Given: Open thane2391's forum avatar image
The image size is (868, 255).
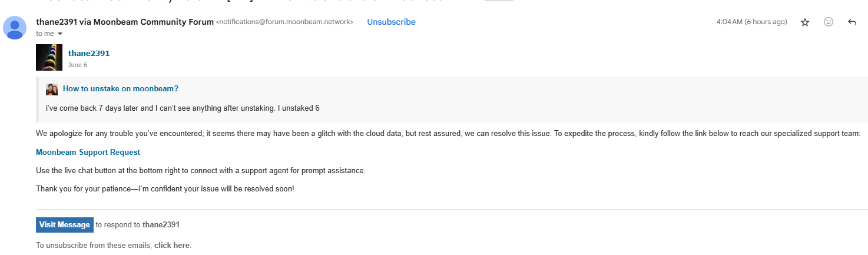Looking at the screenshot, I should 49,57.
